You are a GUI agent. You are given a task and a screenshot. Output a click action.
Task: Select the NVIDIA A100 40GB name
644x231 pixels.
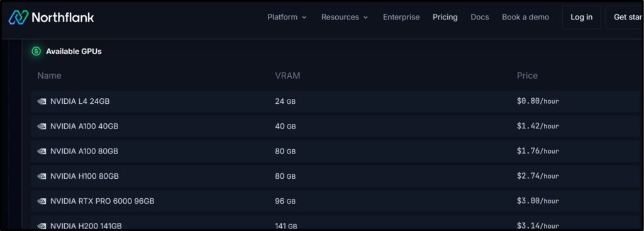tap(84, 126)
